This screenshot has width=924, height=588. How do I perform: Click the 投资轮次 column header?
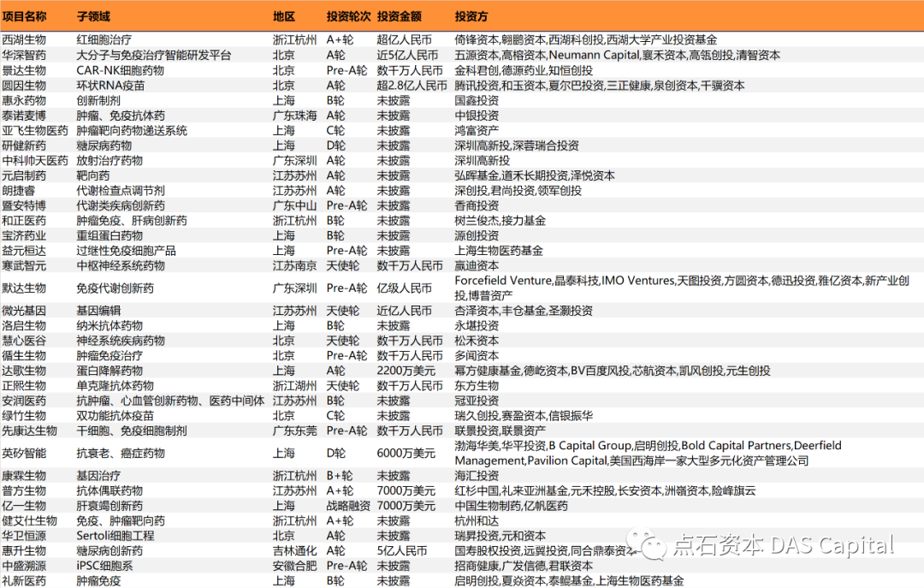(348, 16)
